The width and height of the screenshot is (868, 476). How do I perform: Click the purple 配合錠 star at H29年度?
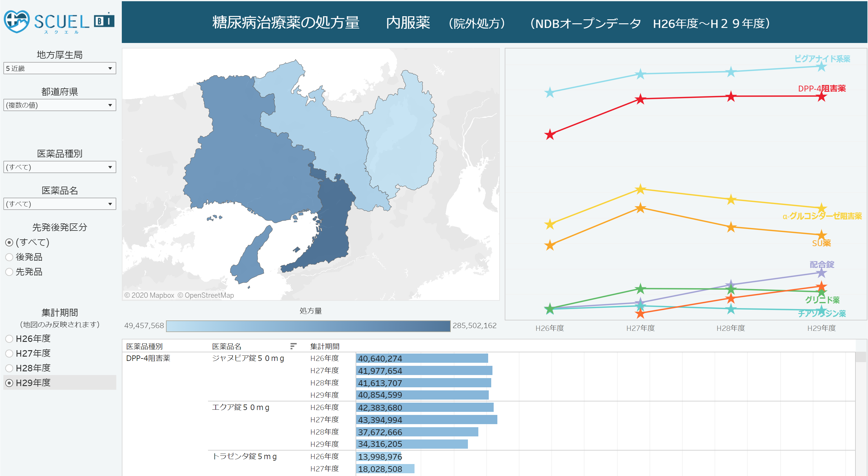[821, 273]
